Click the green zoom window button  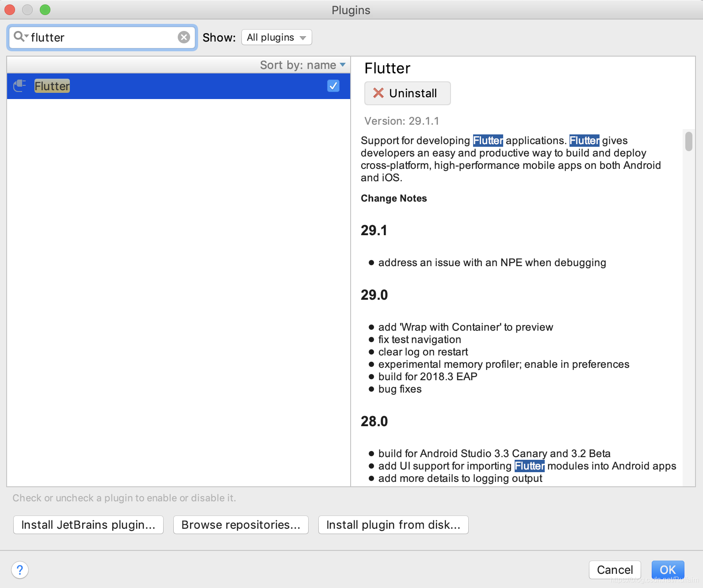click(45, 10)
